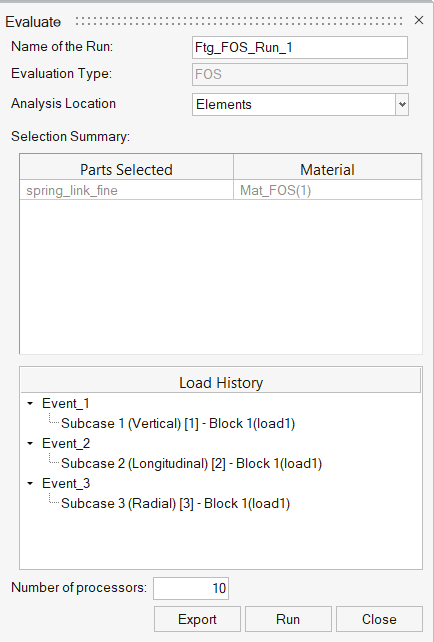Select Event_1 in the Load History
Image resolution: width=434 pixels, height=642 pixels.
point(66,404)
